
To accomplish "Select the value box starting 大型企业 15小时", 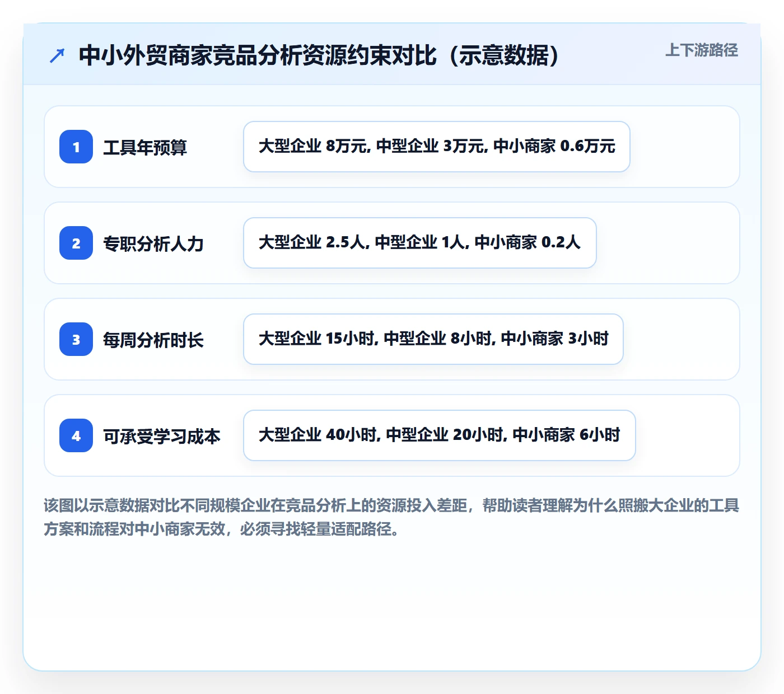I will point(433,339).
